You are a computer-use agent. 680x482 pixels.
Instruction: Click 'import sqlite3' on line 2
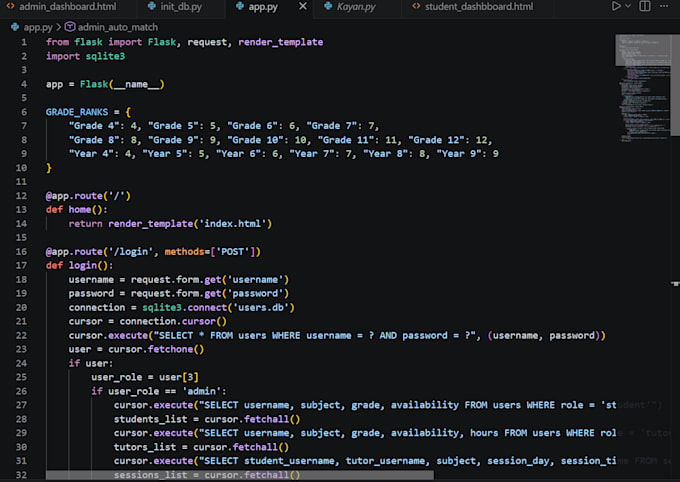[85, 56]
